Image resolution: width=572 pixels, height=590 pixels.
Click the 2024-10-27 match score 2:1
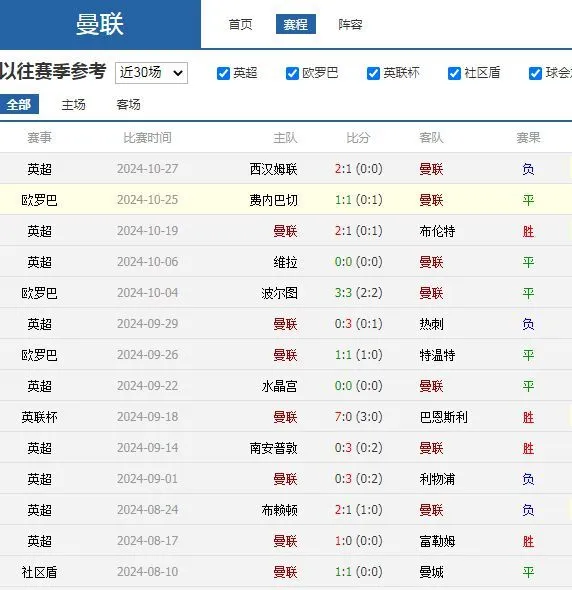pyautogui.click(x=343, y=169)
